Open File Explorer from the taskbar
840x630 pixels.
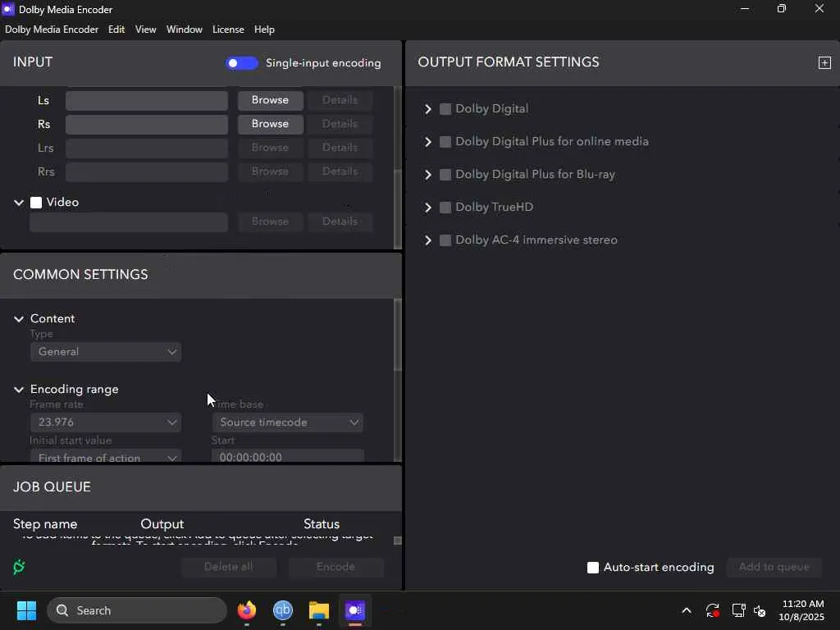tap(319, 610)
